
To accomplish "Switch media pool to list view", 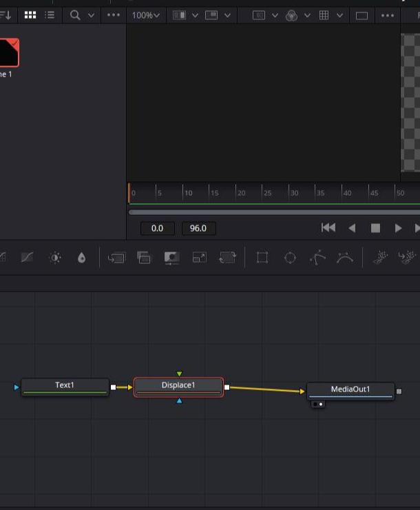I will coord(50,15).
